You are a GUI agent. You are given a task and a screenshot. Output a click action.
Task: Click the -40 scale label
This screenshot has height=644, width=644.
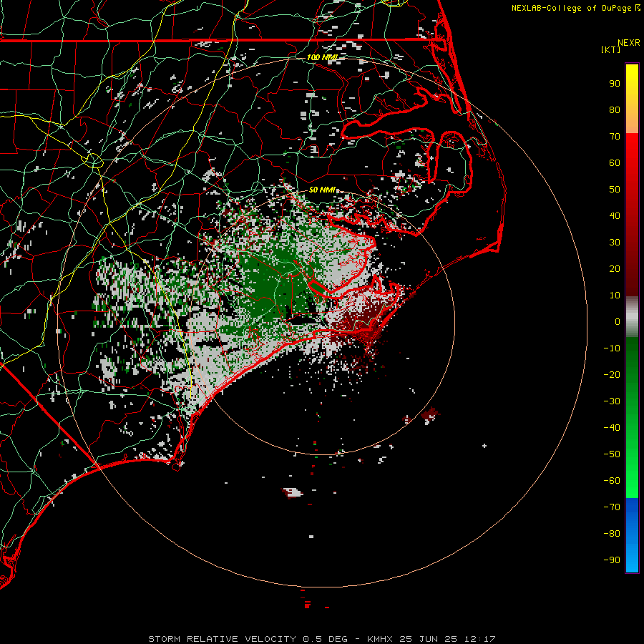point(612,428)
